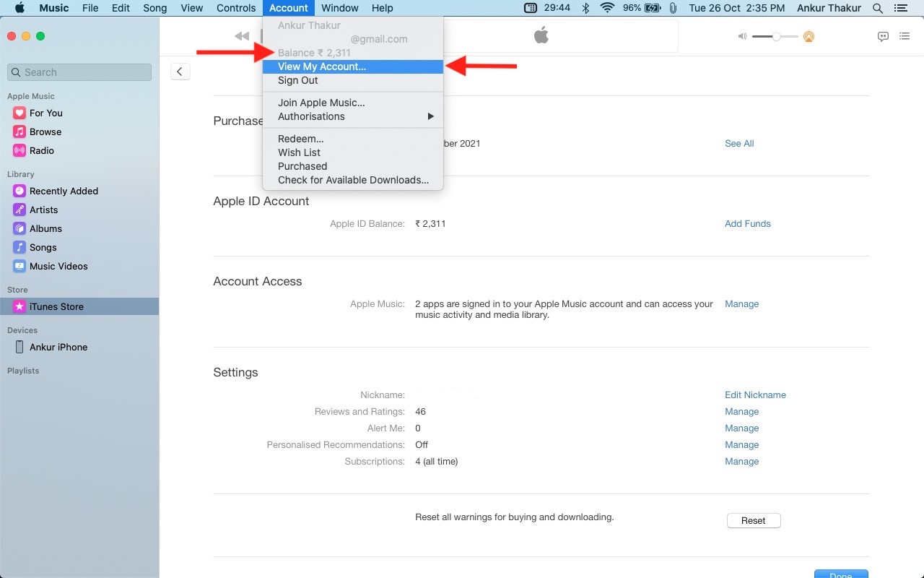Image resolution: width=924 pixels, height=578 pixels.
Task: Select Ankur iPhone device
Action: pyautogui.click(x=58, y=347)
